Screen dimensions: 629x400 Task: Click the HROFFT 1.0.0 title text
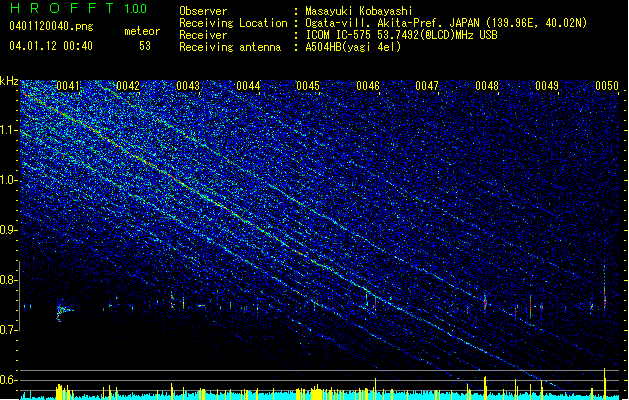click(x=79, y=8)
